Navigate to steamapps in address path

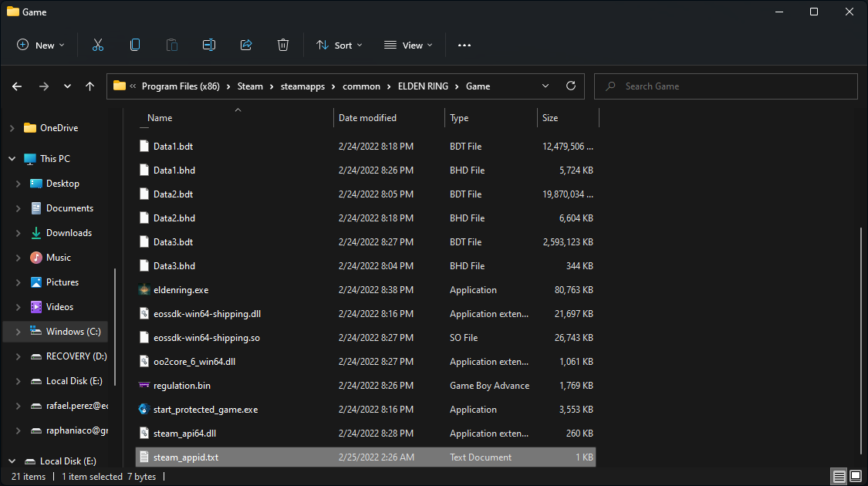[x=302, y=86]
